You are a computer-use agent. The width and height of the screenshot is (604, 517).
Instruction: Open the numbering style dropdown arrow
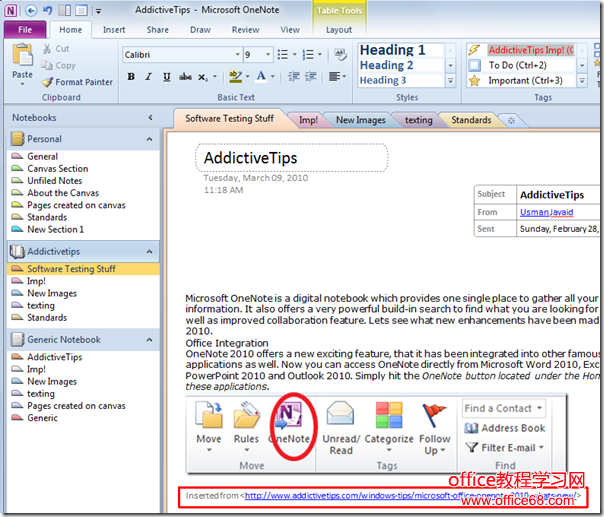[x=320, y=55]
